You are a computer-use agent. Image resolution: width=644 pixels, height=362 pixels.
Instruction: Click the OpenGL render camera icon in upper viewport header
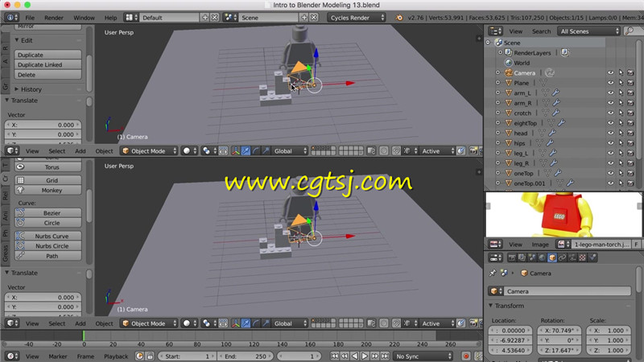click(x=473, y=151)
